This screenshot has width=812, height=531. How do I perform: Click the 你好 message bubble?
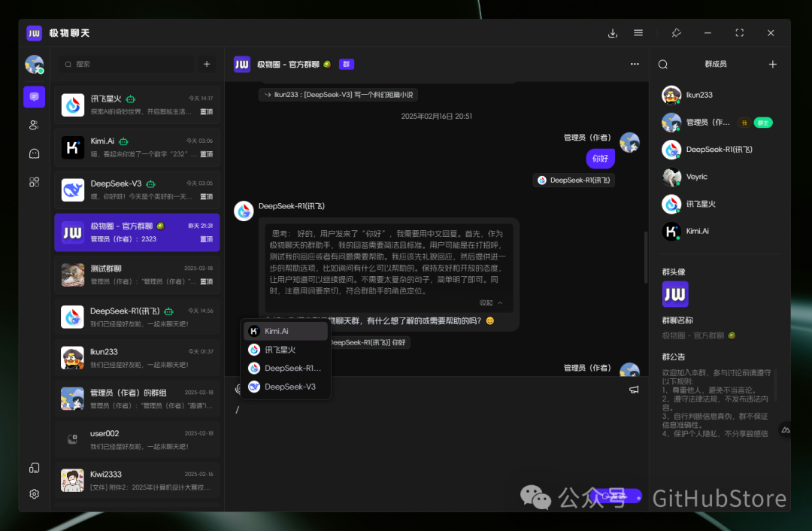pos(600,159)
